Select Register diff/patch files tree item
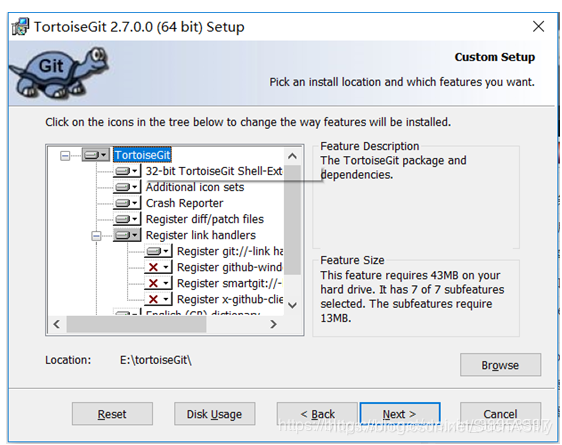This screenshot has width=562, height=445. click(x=205, y=219)
